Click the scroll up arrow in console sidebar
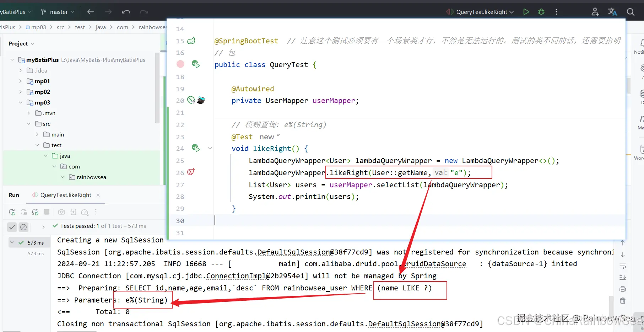 623,243
